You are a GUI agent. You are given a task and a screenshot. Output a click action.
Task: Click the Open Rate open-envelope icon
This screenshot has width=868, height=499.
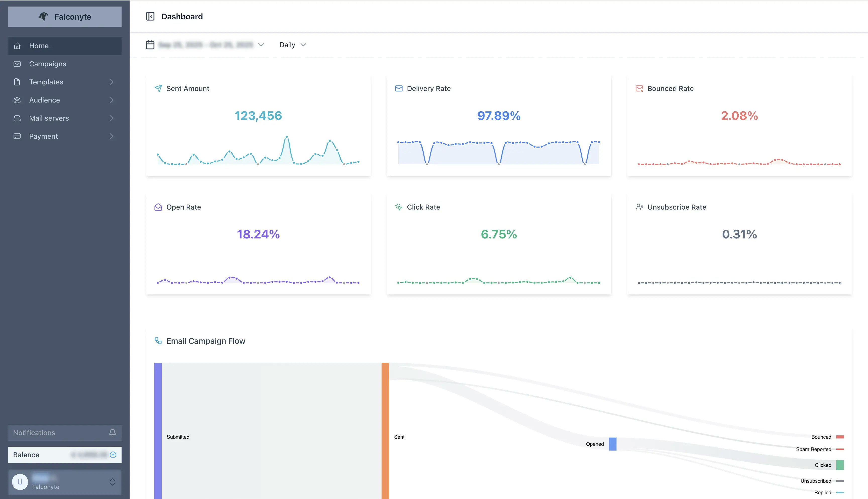158,207
